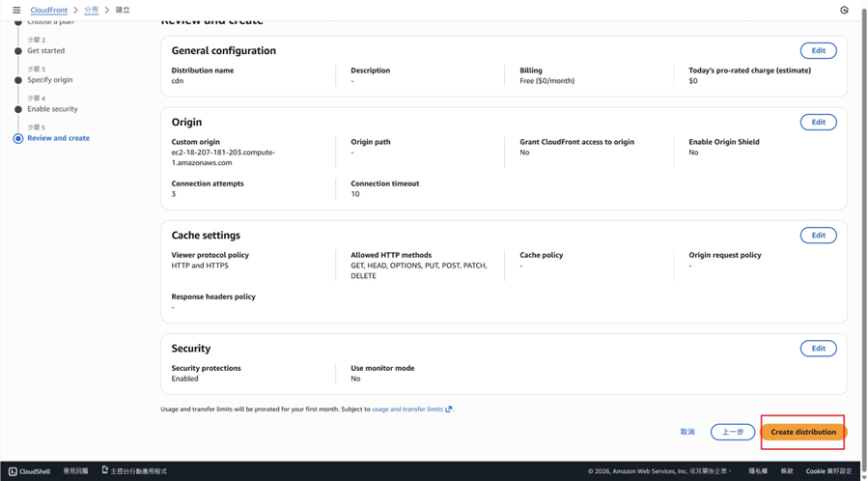This screenshot has width=868, height=481.
Task: Click the 分佈 breadcrumb link
Action: [91, 10]
